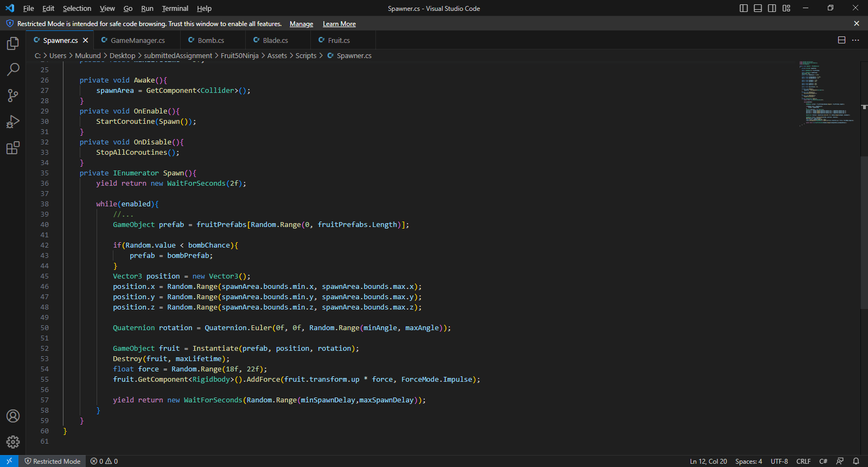Open the Selection menu
Viewport: 868px width, 467px height.
(x=77, y=8)
